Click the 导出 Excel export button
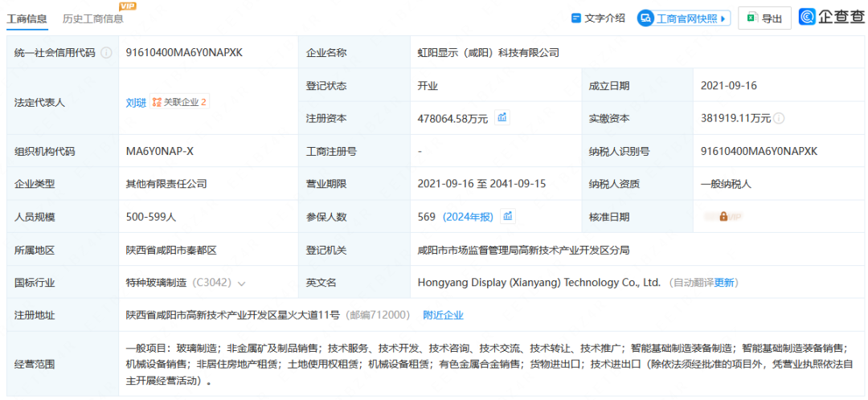868x400 pixels. click(764, 18)
